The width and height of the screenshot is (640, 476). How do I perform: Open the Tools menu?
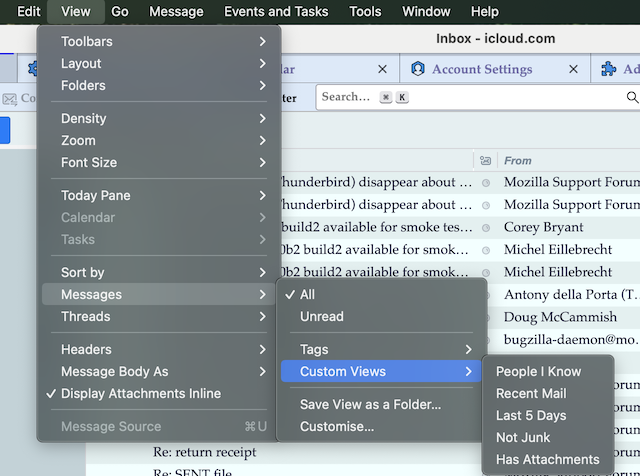pos(365,11)
